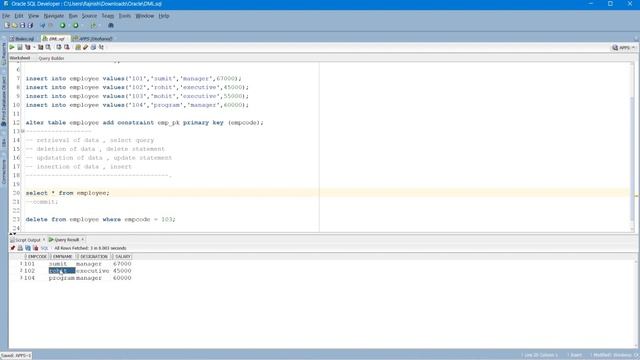Select the cell 'executive' in results
640x360 pixels.
click(93, 271)
